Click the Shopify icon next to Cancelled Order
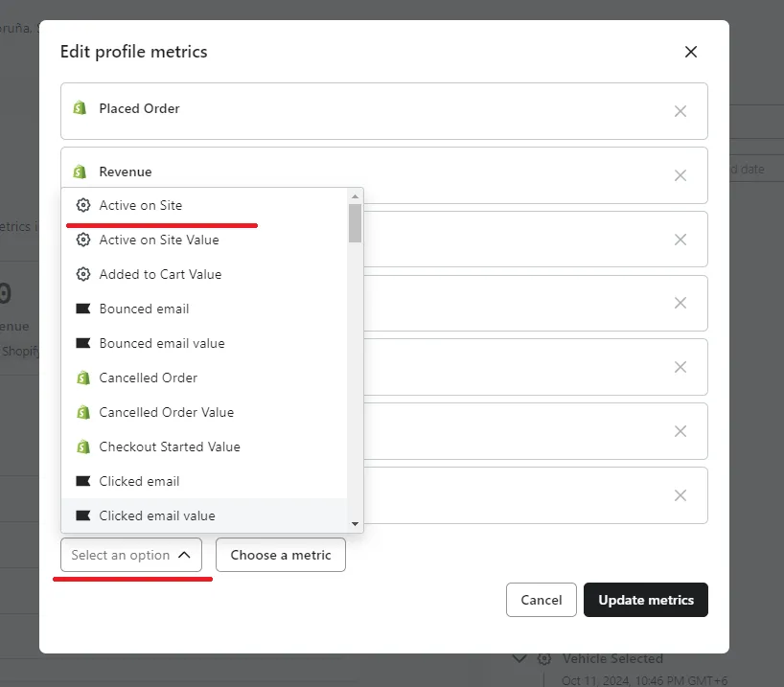784x687 pixels. click(x=83, y=378)
